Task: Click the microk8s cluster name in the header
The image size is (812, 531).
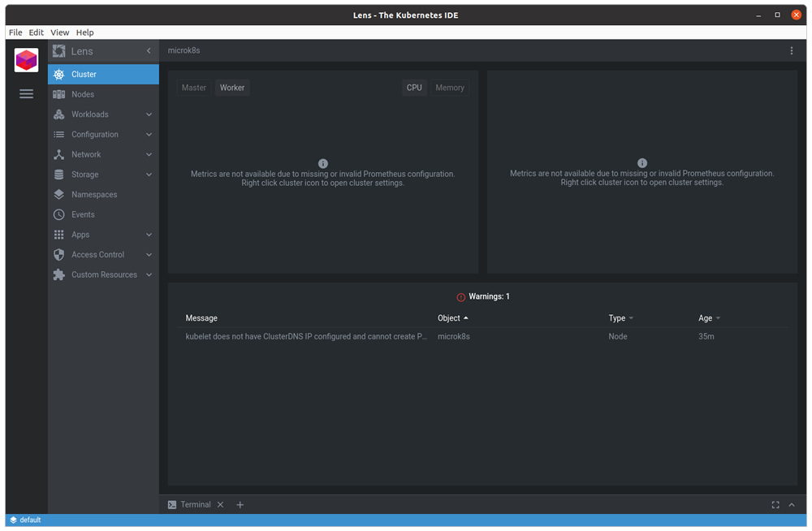Action: click(x=184, y=51)
